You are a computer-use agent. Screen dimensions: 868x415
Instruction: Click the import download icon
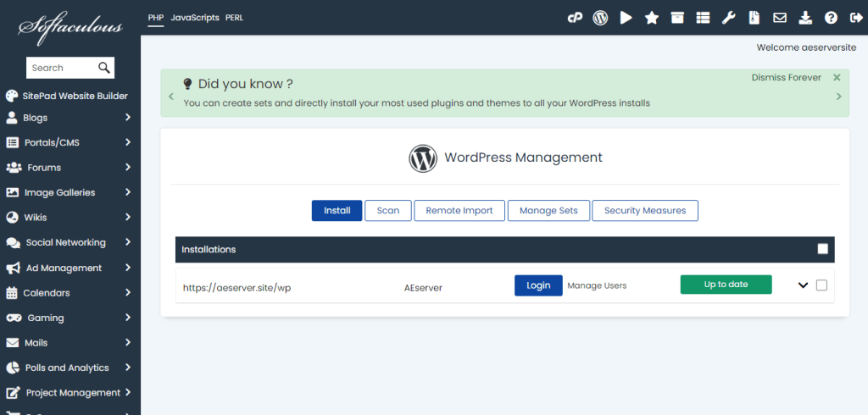tap(805, 18)
